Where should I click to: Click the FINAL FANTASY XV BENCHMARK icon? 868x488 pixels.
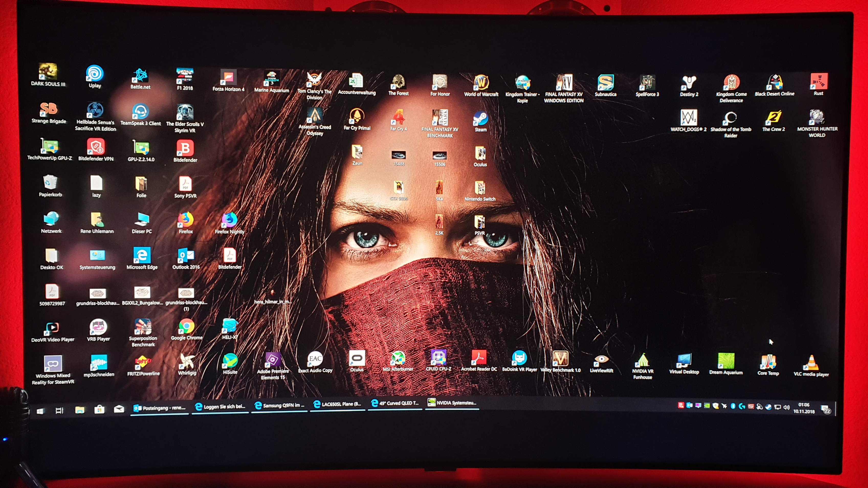point(440,124)
